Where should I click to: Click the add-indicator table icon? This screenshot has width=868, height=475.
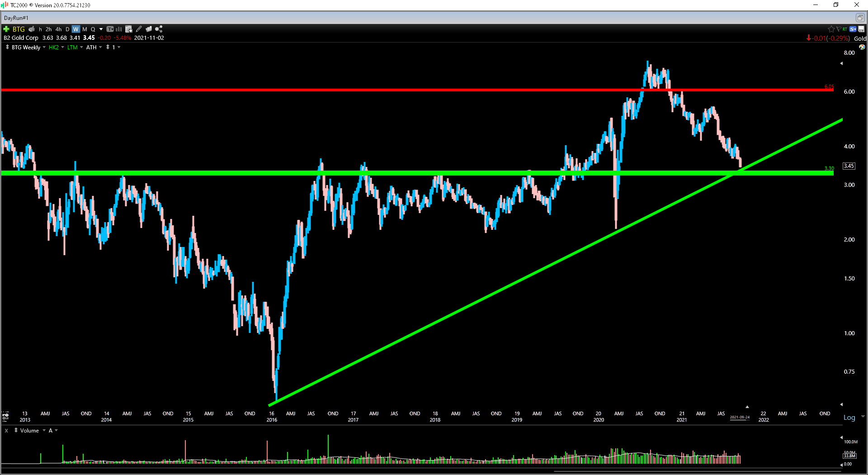click(129, 29)
